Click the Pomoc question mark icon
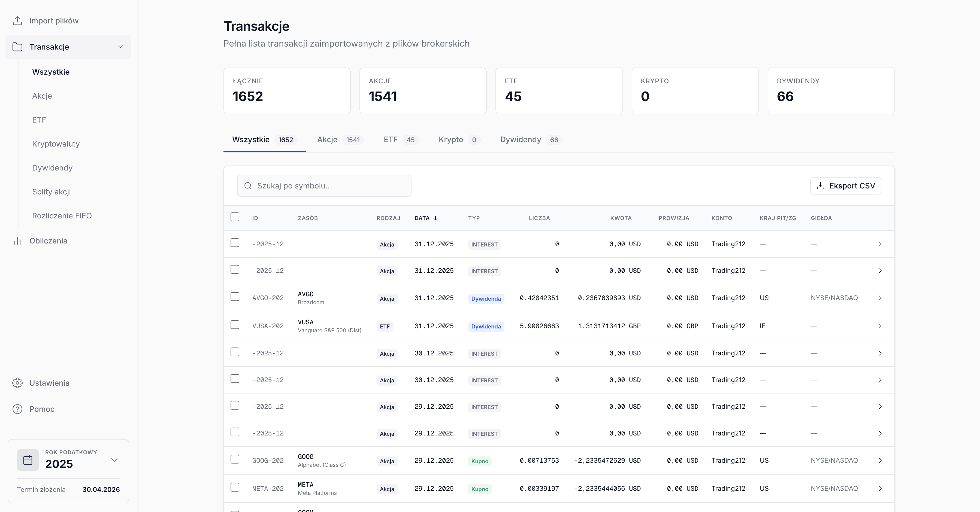The image size is (980, 512). point(17,409)
